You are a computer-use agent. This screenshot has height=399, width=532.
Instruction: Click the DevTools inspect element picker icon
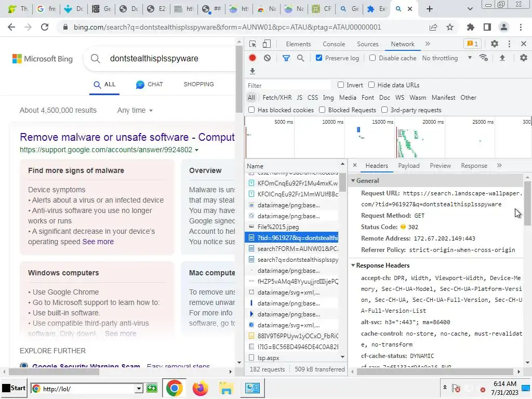(252, 44)
